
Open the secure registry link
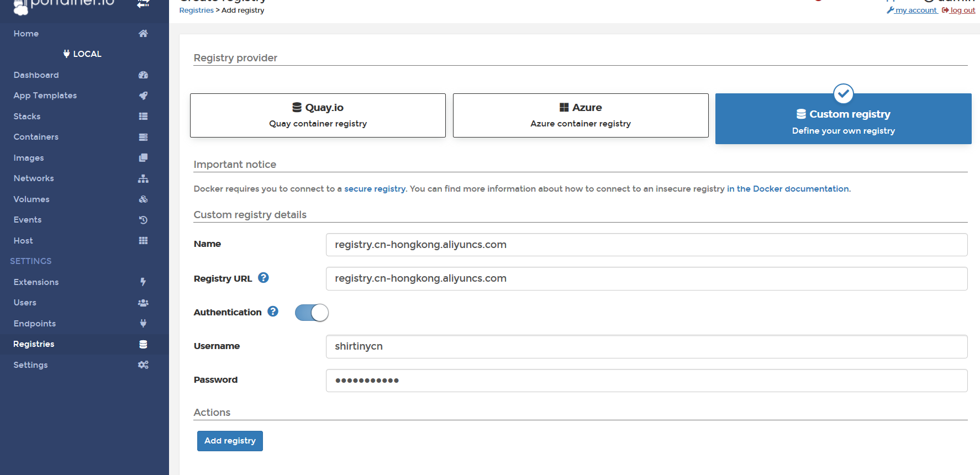coord(375,189)
